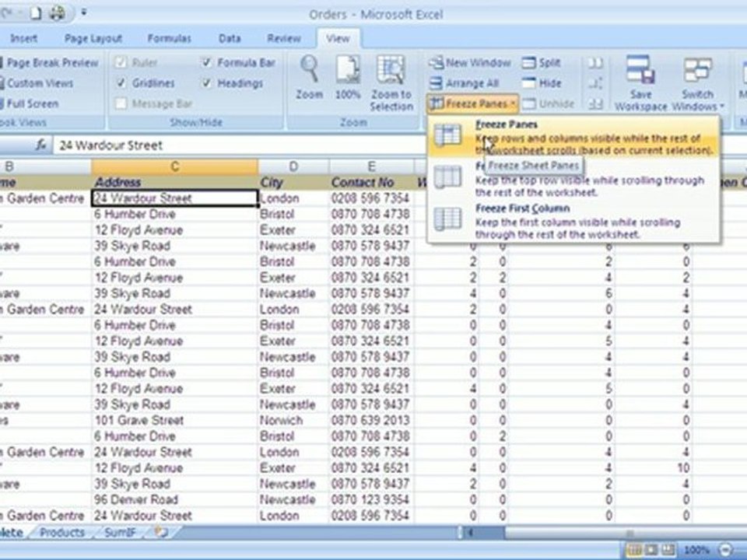Select the View ribbon tab

tap(338, 38)
